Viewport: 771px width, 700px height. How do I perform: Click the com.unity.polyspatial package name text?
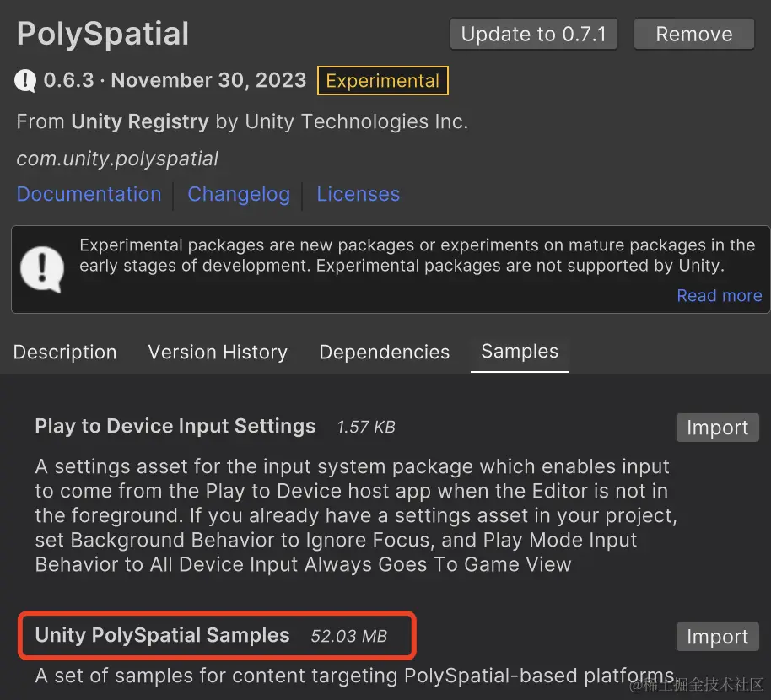[117, 159]
